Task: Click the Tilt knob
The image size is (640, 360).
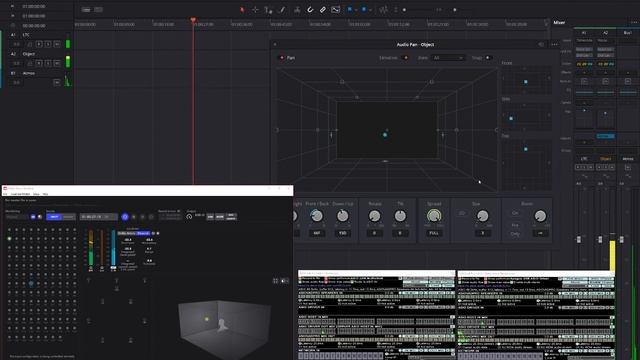Action: 400,216
